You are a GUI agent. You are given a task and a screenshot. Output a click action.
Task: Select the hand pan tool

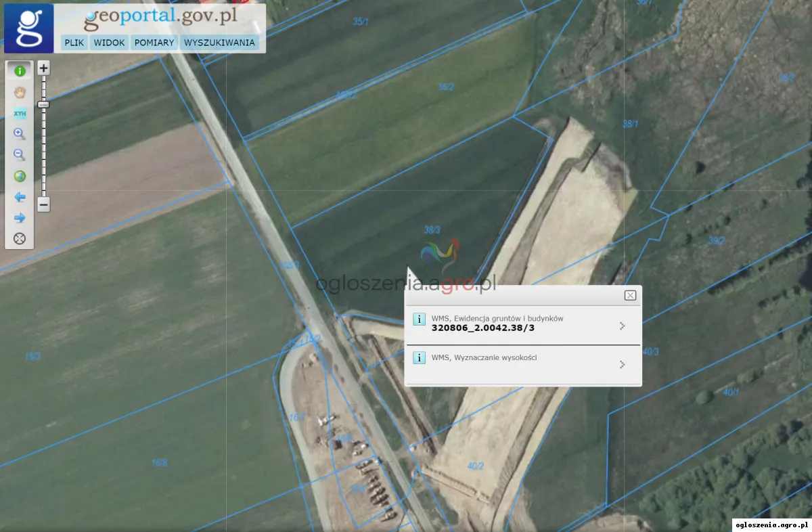pyautogui.click(x=20, y=92)
